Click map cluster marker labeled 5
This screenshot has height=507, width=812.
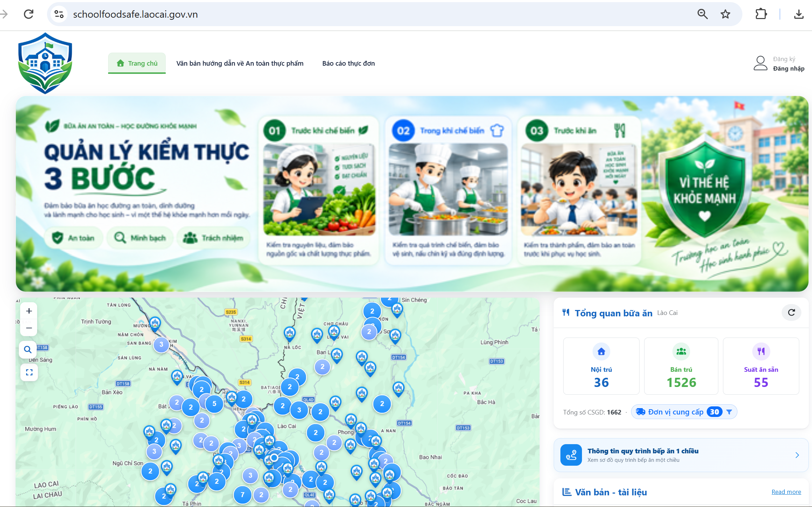coord(214,404)
